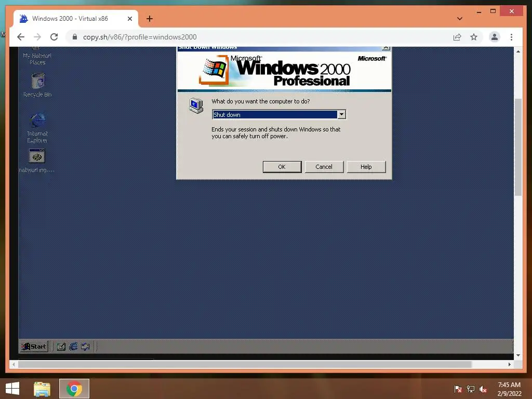Select the My Network Places desktop icon
The height and width of the screenshot is (399, 532).
tap(37, 56)
